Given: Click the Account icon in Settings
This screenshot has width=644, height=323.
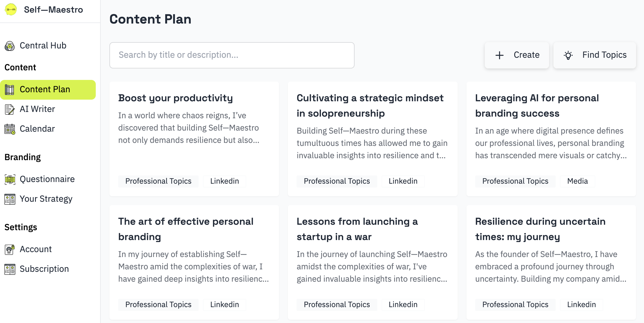Looking at the screenshot, I should point(10,249).
